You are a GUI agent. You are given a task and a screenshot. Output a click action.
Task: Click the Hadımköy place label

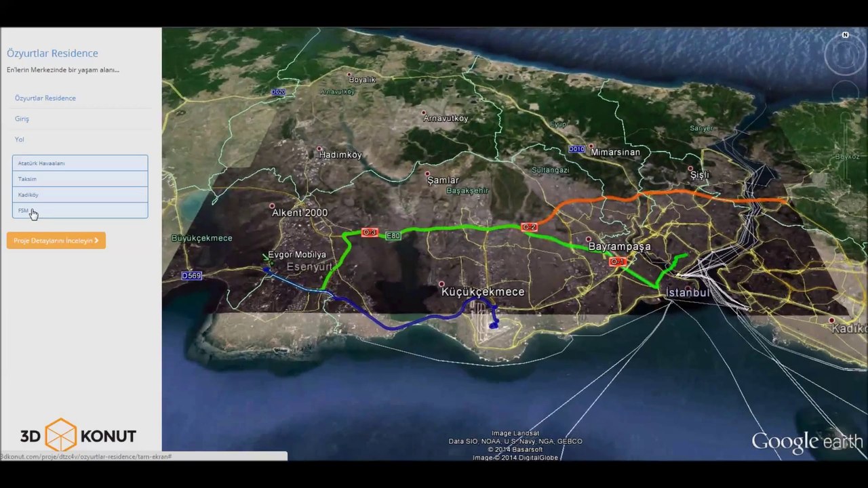[x=340, y=155]
